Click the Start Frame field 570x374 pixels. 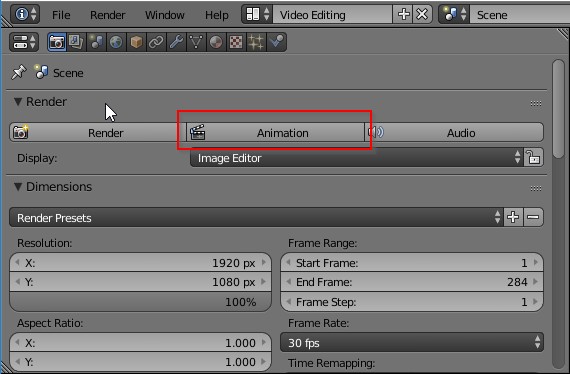412,263
